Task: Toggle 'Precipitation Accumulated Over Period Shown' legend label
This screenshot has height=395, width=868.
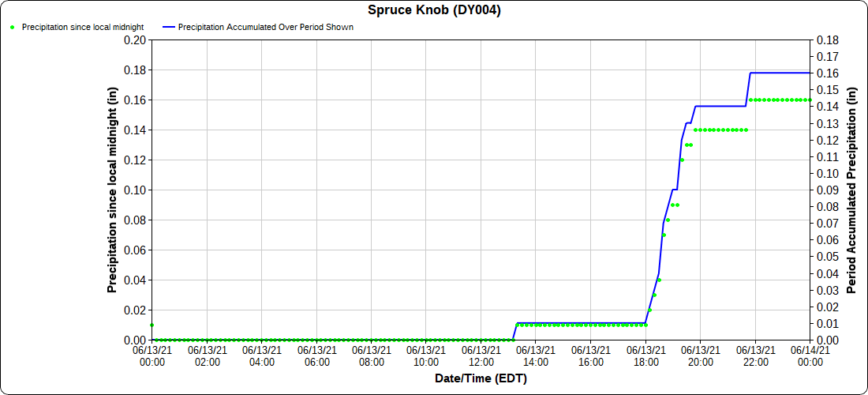Action: (x=265, y=27)
